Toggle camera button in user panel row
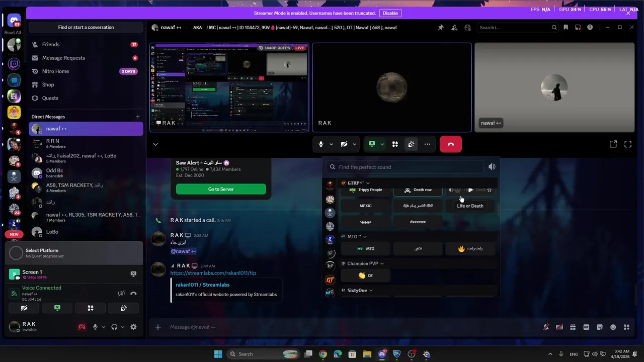Screen dimensions: 644x362 24,308
